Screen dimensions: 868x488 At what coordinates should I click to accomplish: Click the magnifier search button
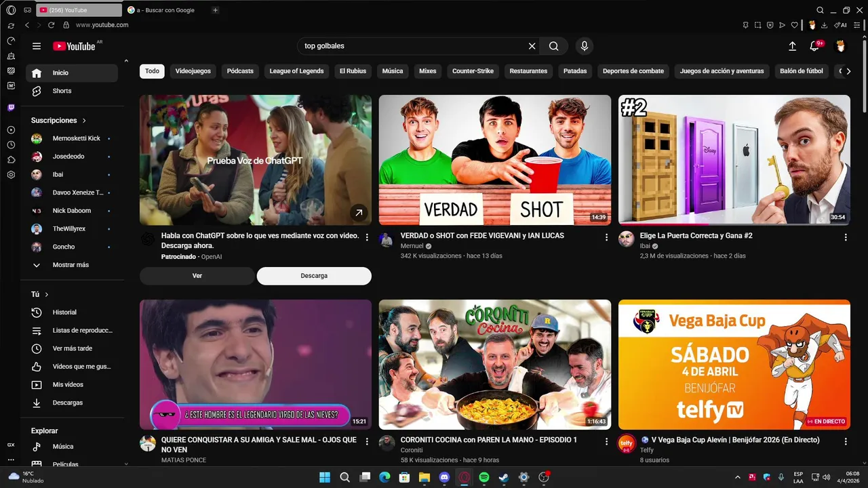click(554, 46)
